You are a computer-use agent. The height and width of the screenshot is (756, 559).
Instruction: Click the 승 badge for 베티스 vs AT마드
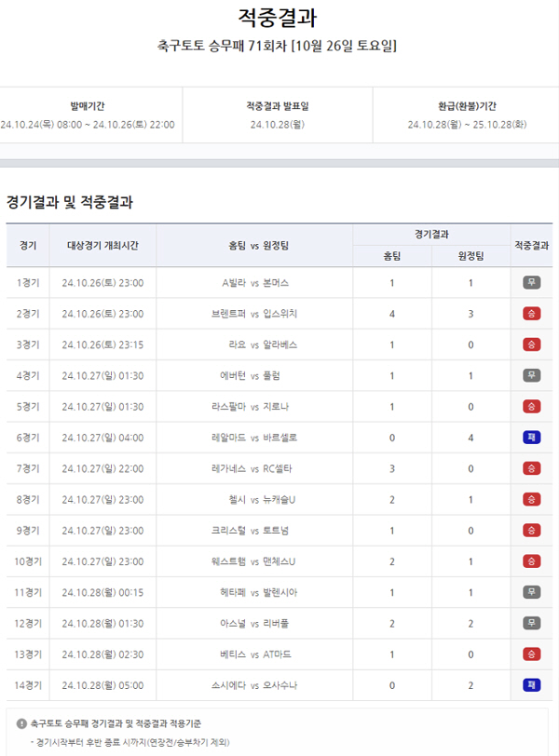[x=531, y=655]
